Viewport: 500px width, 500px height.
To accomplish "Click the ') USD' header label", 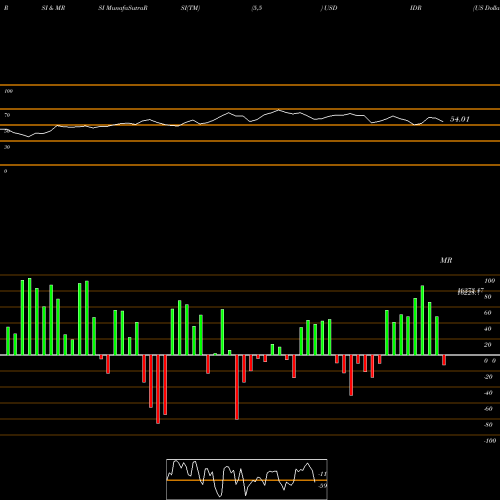I will (x=329, y=8).
